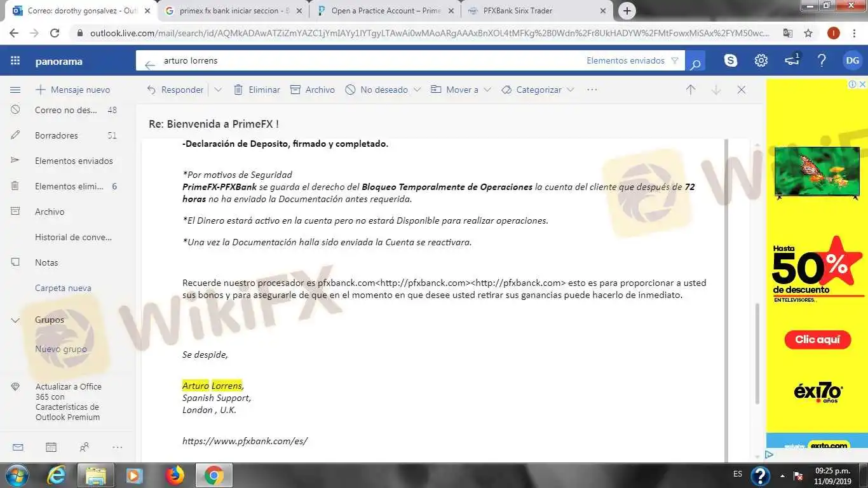Go to previous message up arrow
The image size is (868, 488).
[691, 90]
